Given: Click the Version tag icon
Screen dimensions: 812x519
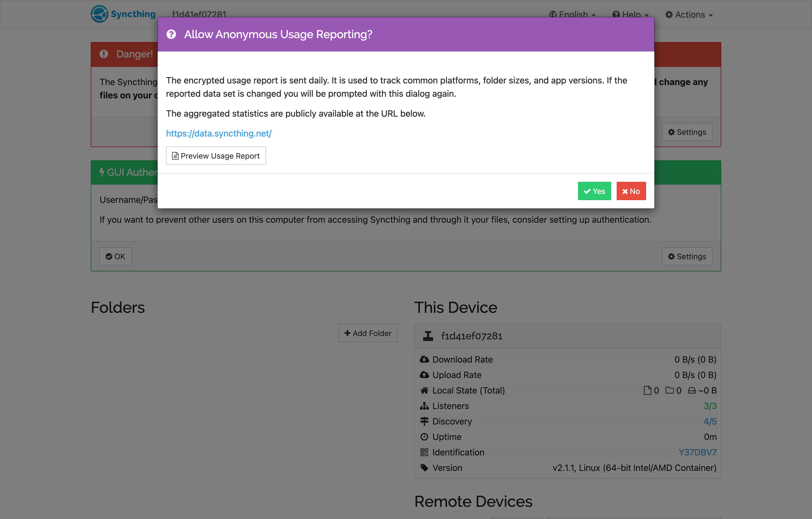Looking at the screenshot, I should point(424,468).
